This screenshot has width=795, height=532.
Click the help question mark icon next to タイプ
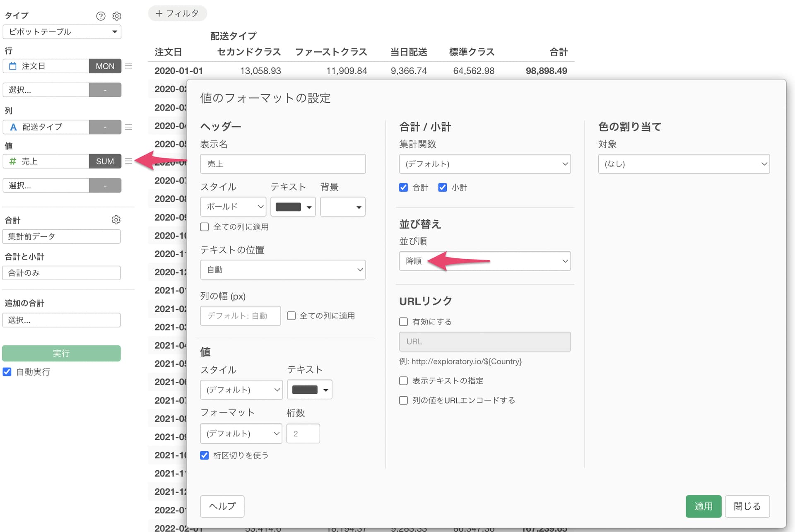[x=101, y=16]
